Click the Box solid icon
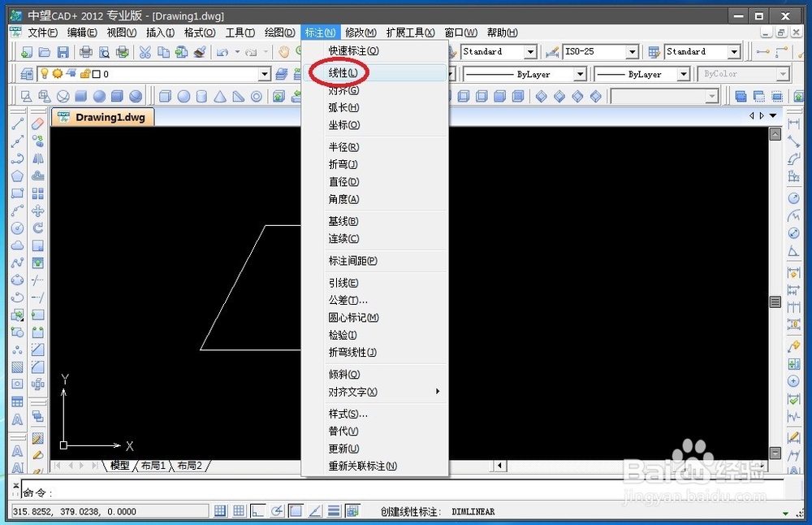The height and width of the screenshot is (525, 812). click(x=165, y=97)
